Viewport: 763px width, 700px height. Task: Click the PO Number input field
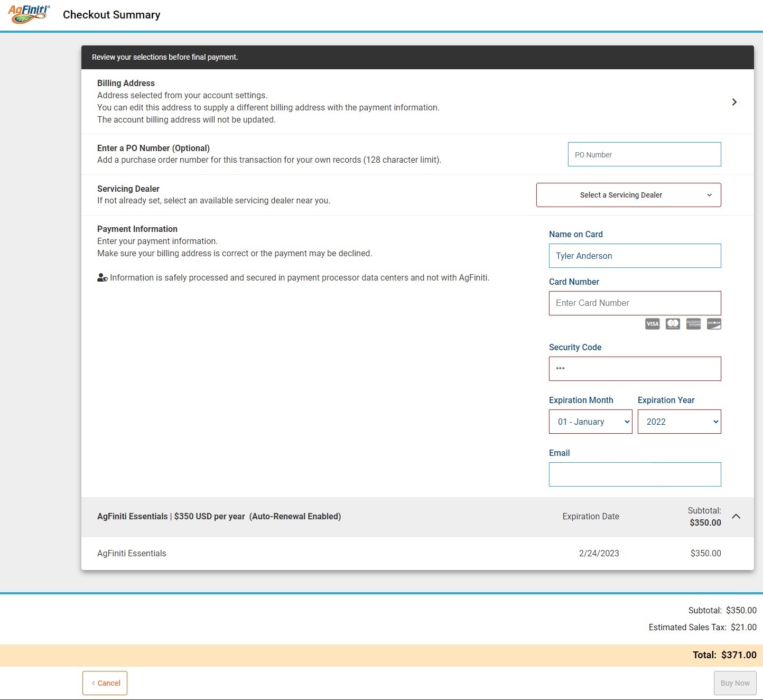click(645, 154)
